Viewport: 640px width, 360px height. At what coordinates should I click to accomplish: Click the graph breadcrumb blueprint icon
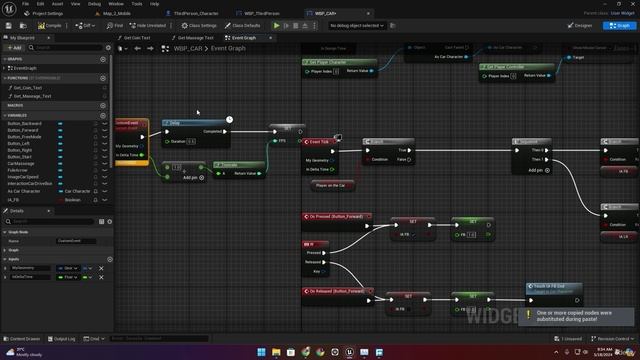(165, 49)
